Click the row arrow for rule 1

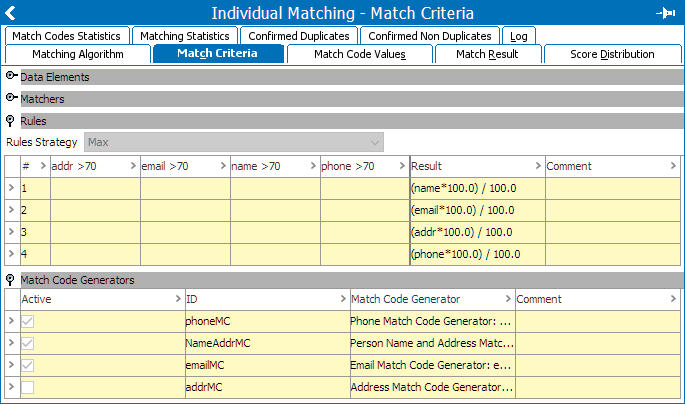(10, 188)
